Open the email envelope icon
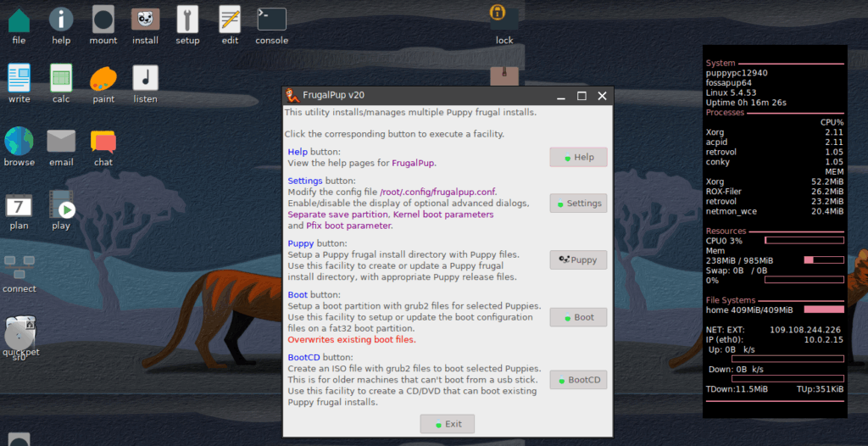Screen dimensions: 868x446 (61, 141)
